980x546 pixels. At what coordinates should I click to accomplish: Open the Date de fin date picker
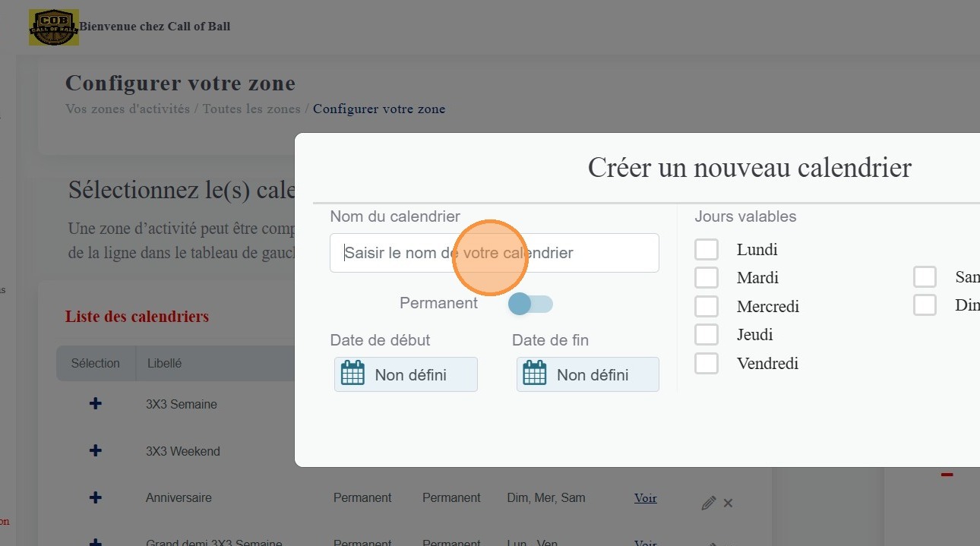tap(587, 374)
